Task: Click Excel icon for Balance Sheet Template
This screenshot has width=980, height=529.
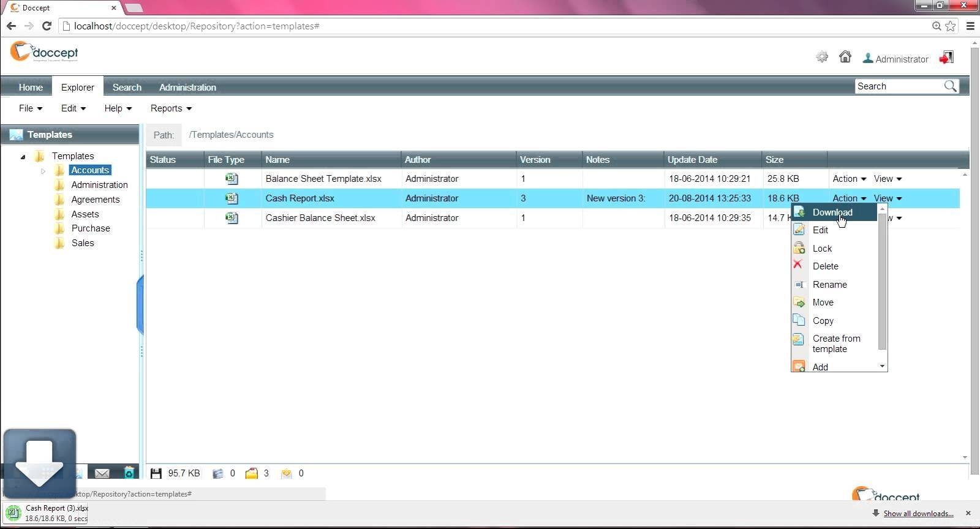Action: [x=232, y=179]
